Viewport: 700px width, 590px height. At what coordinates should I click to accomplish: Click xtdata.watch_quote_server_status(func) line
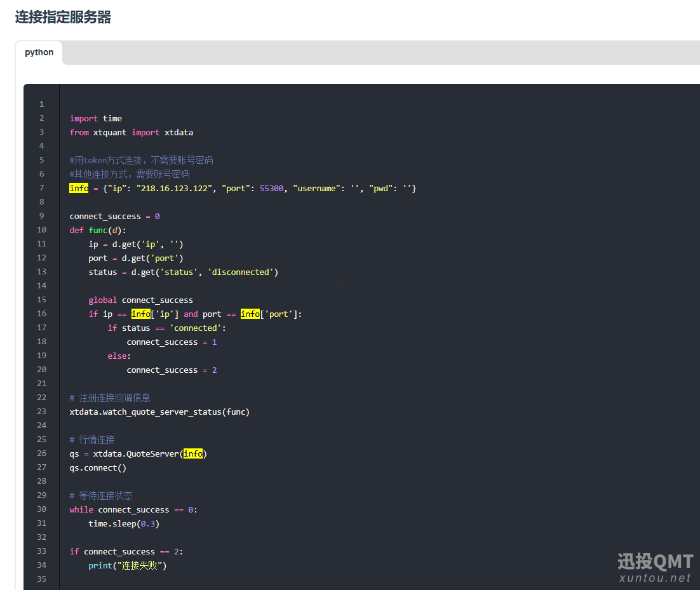point(159,412)
